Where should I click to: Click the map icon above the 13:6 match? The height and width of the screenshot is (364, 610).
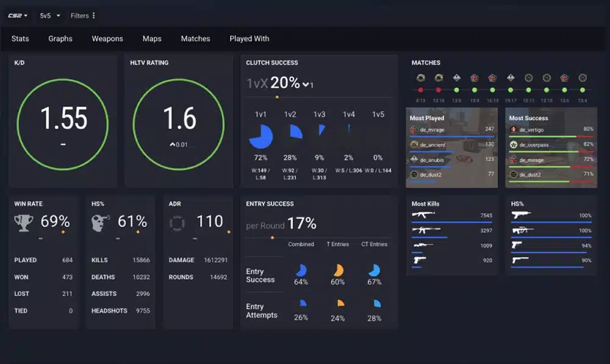(x=564, y=78)
